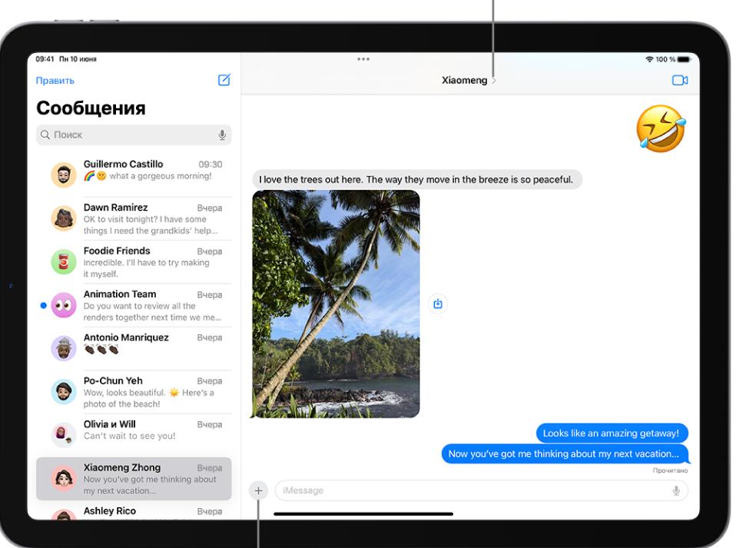Tap the unread blue dot for Animation Team

(x=43, y=305)
